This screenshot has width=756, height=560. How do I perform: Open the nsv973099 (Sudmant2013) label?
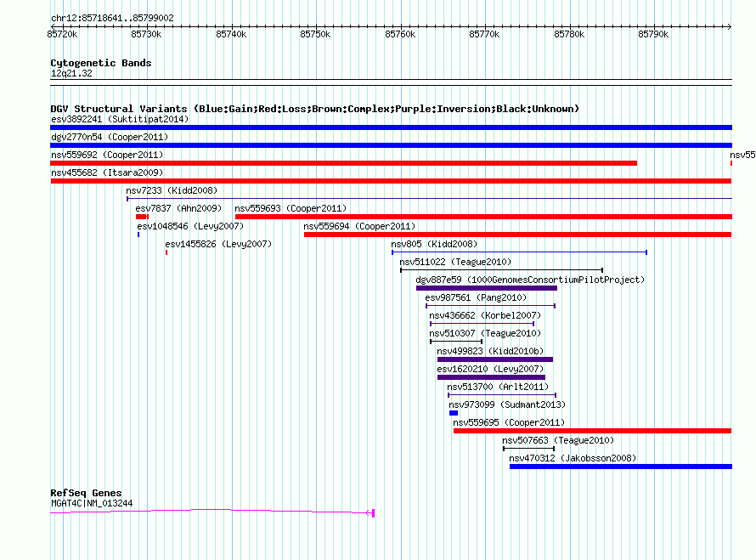point(507,404)
